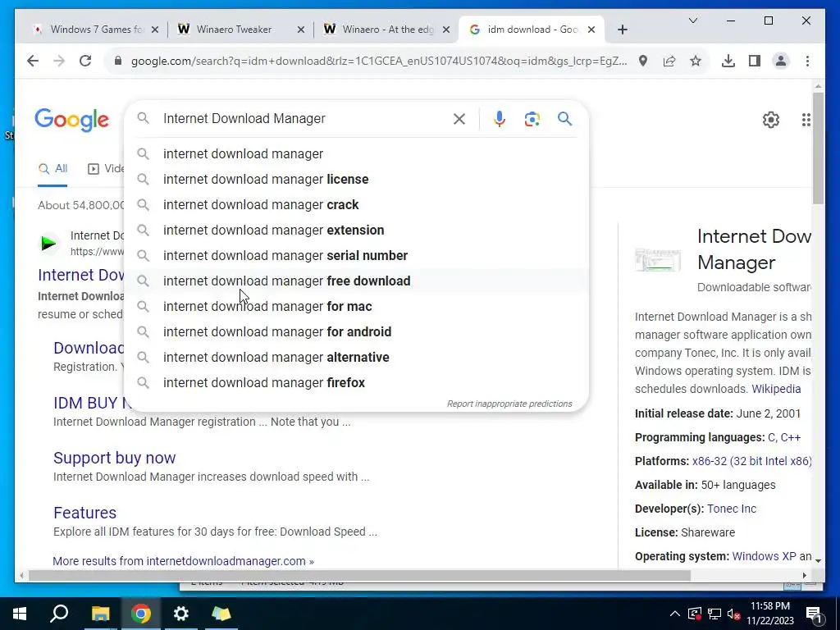
Task: Choose suggestion 'internet download manager for android'
Action: (356, 332)
